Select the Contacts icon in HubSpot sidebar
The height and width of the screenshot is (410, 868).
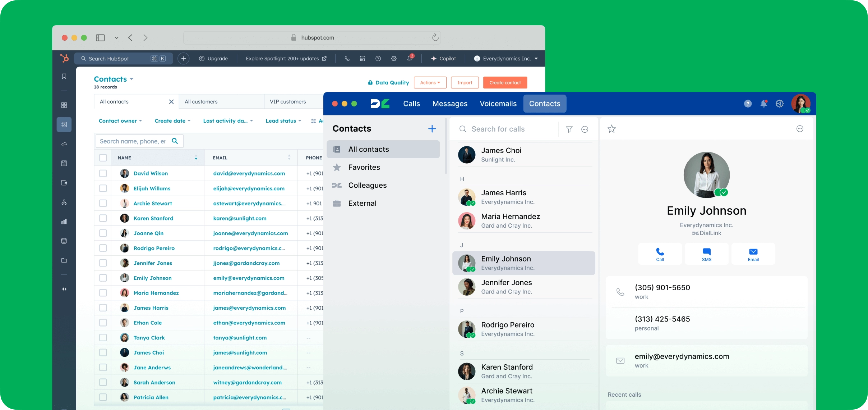click(64, 125)
